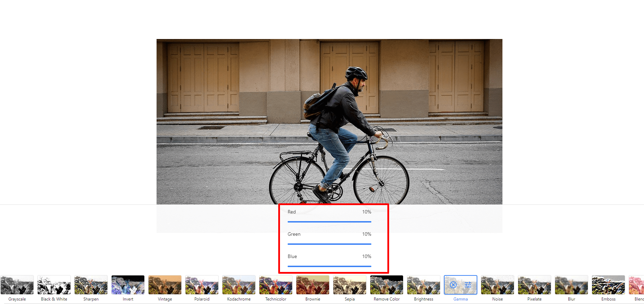
Task: Apply the Blur filter
Action: (x=571, y=285)
